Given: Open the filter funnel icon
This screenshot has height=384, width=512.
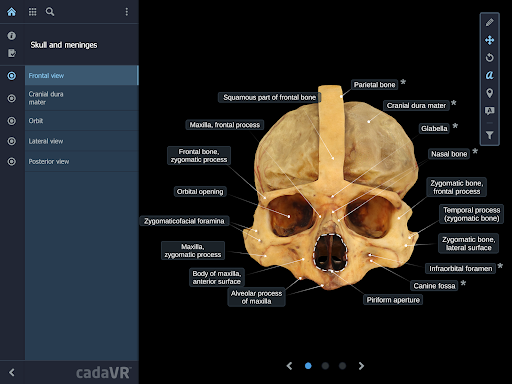Looking at the screenshot, I should tap(489, 135).
